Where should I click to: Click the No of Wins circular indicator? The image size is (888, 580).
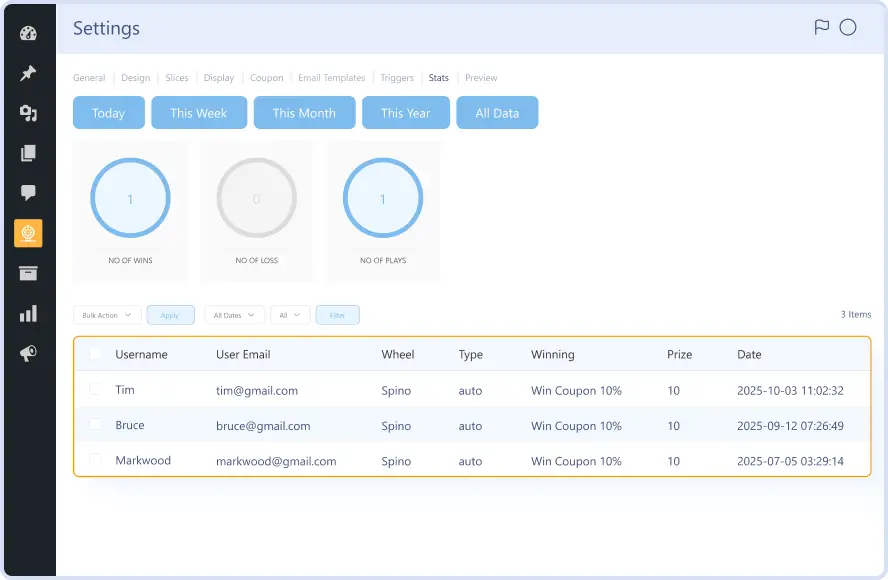click(x=130, y=199)
